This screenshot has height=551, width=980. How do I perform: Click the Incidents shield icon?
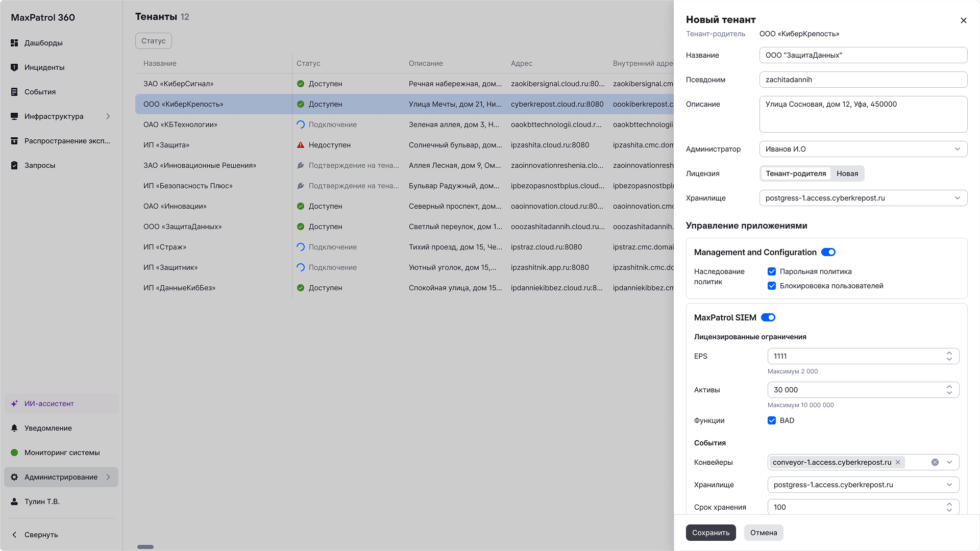pos(14,67)
